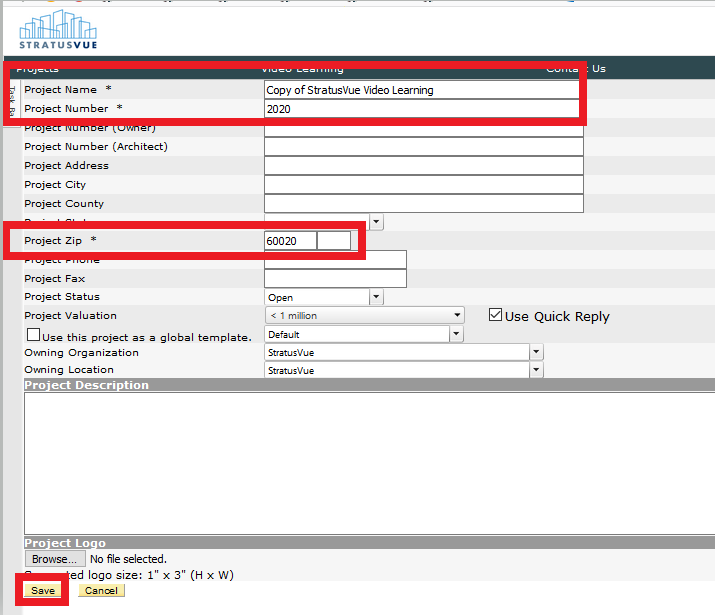Viewport: 715px width, 615px height.
Task: Click the Project County input field
Action: click(424, 203)
